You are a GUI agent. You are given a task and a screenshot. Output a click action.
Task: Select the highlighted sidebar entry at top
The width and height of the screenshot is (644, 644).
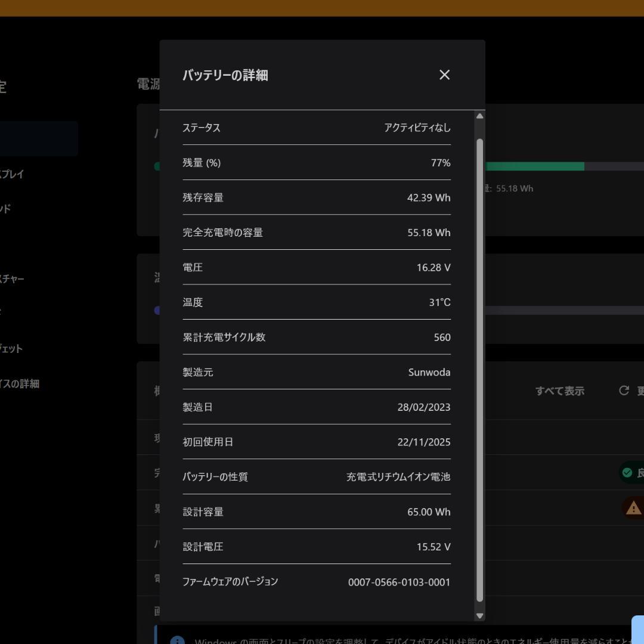click(36, 138)
